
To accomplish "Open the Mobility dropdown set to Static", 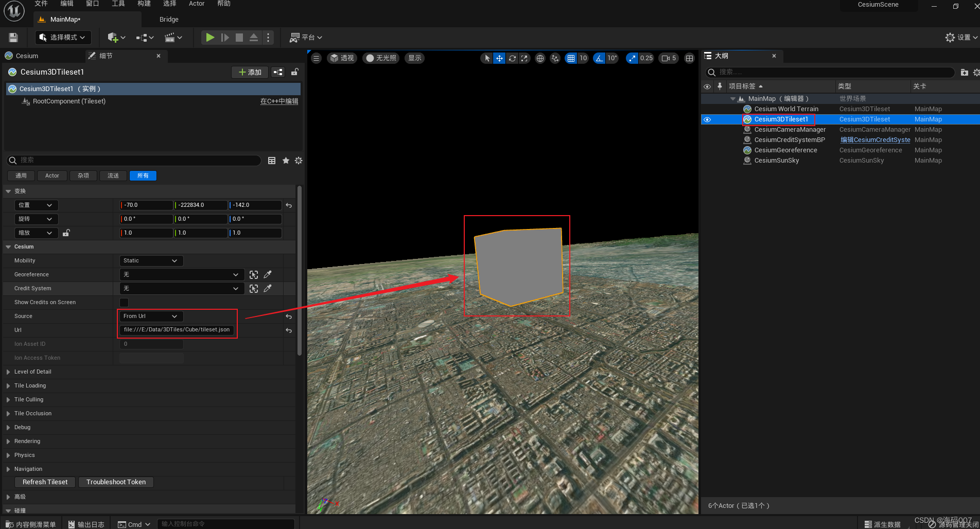I will [151, 260].
